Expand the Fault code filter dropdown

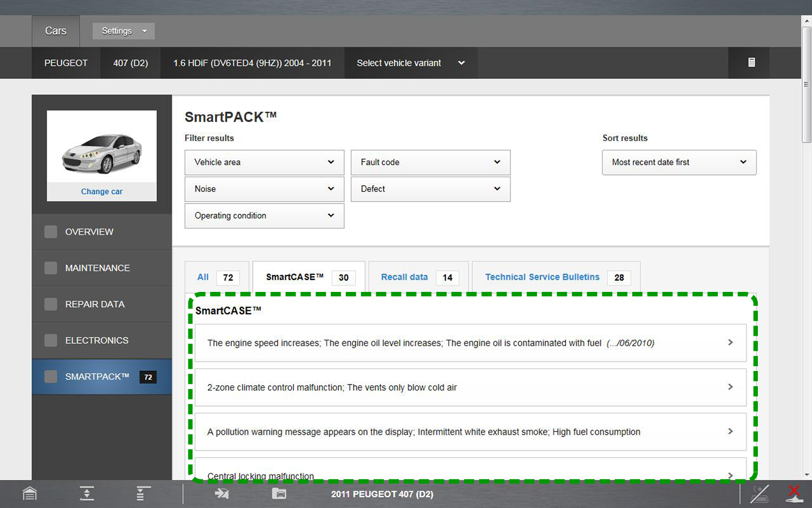pos(430,162)
